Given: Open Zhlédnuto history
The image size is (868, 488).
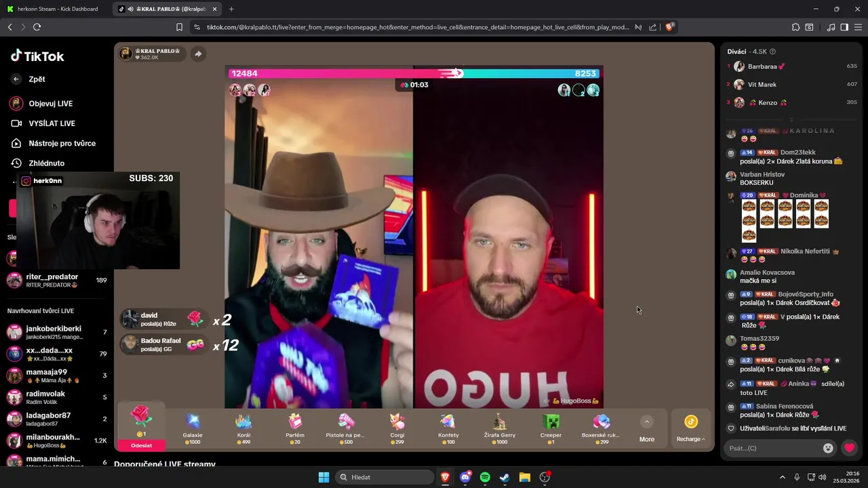Looking at the screenshot, I should pyautogui.click(x=39, y=163).
